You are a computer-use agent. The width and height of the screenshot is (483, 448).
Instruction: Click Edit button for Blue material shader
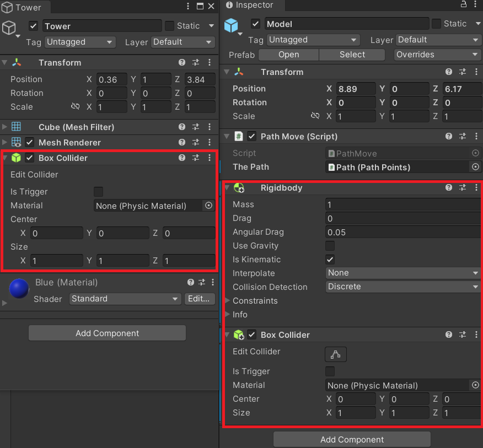(199, 299)
